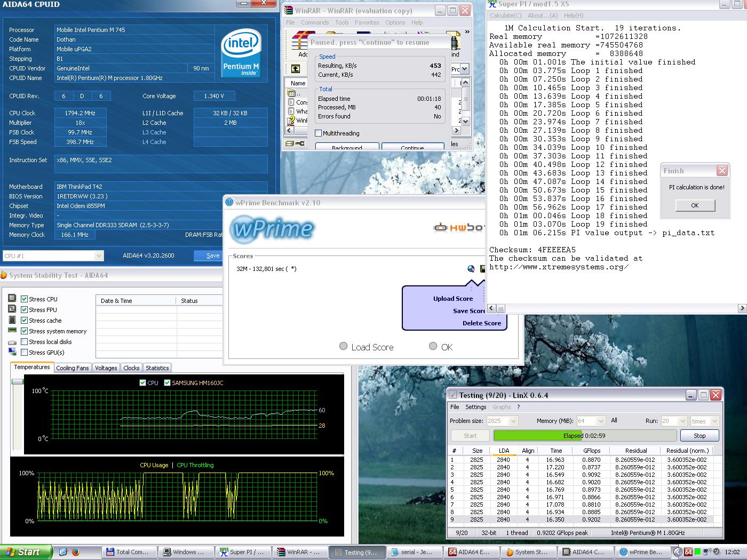The height and width of the screenshot is (560, 747).
Task: Click the AIDA64 tray icon
Action: point(688,552)
